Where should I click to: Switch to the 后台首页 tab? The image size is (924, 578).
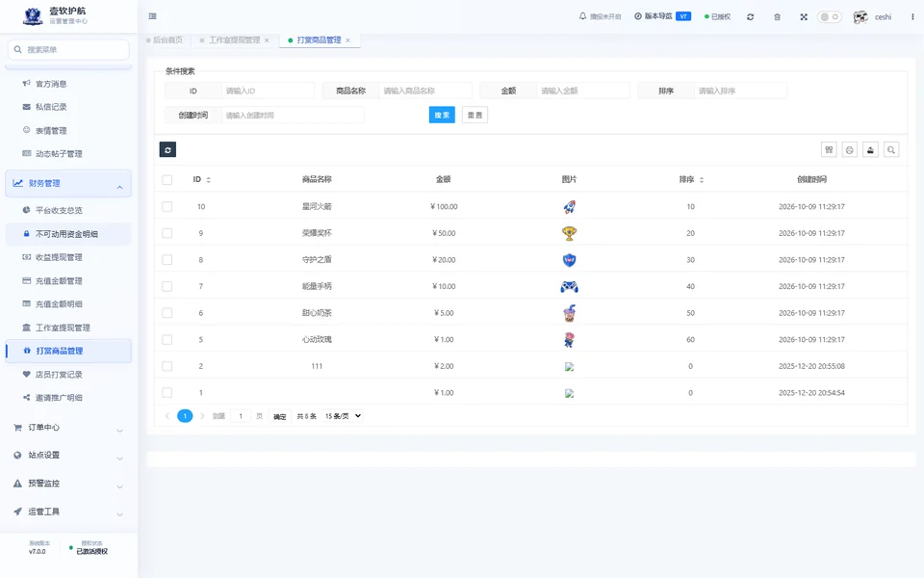pyautogui.click(x=165, y=40)
